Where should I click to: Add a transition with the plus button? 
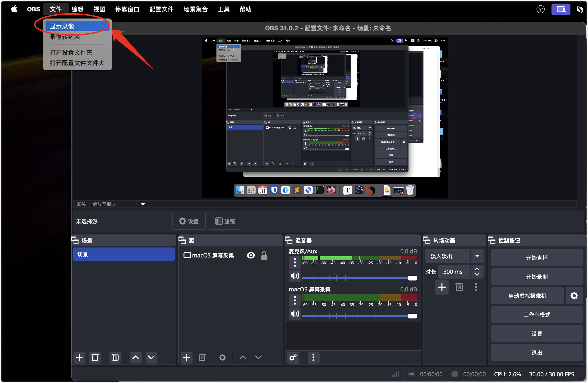coord(442,287)
